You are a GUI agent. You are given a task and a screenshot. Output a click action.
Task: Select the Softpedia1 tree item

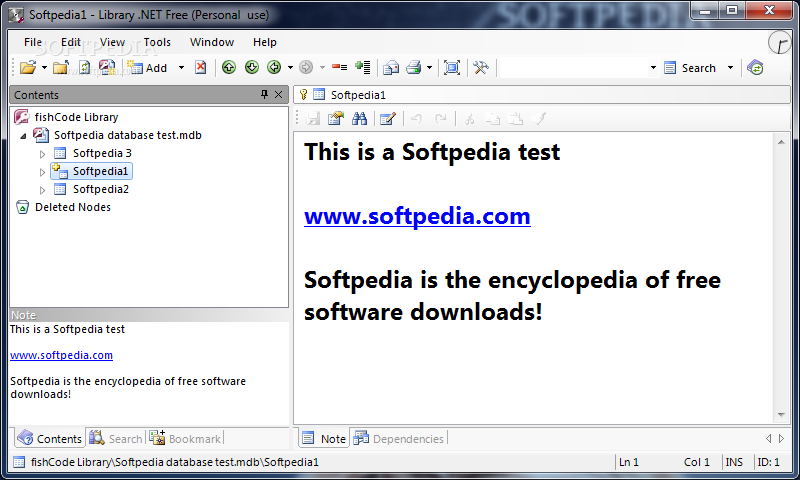click(x=100, y=171)
